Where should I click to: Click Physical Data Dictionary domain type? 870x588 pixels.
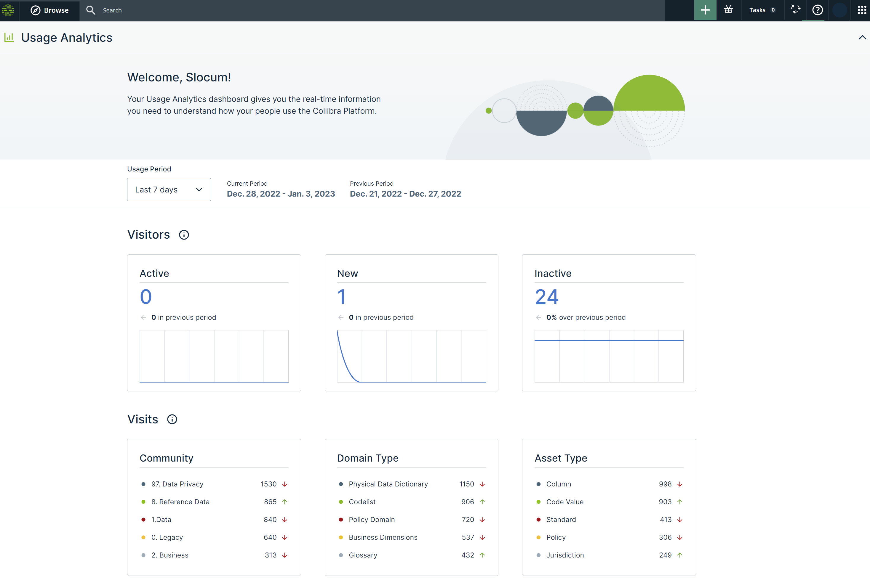(411, 484)
